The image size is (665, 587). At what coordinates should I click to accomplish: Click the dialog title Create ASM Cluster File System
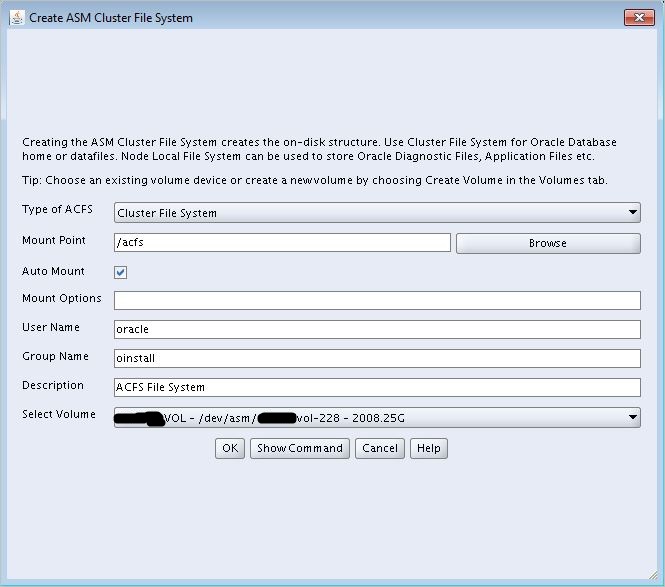click(111, 18)
